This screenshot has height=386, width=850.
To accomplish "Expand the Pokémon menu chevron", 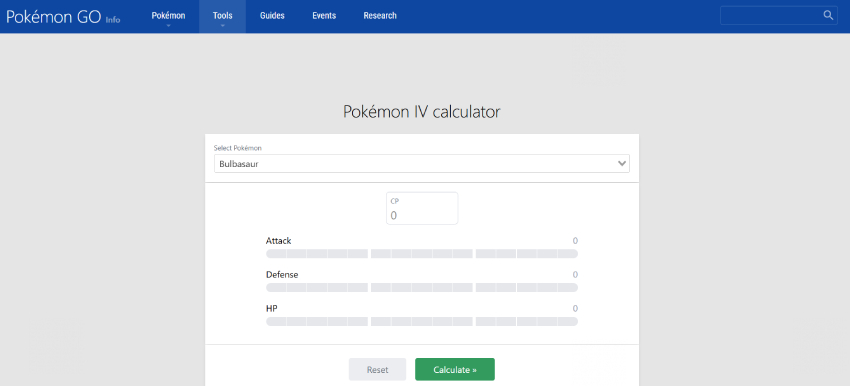I will [x=168, y=25].
